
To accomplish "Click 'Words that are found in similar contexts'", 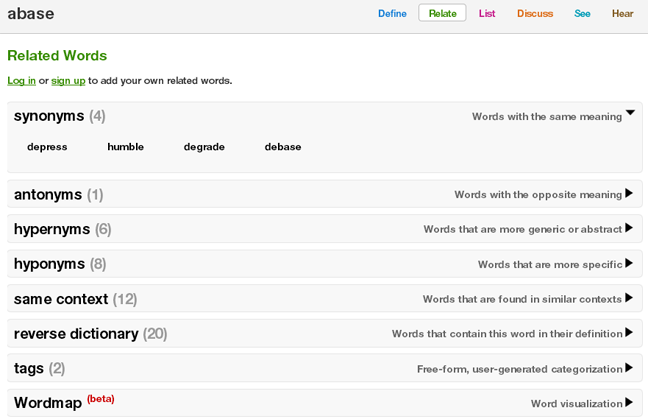I will 522,299.
